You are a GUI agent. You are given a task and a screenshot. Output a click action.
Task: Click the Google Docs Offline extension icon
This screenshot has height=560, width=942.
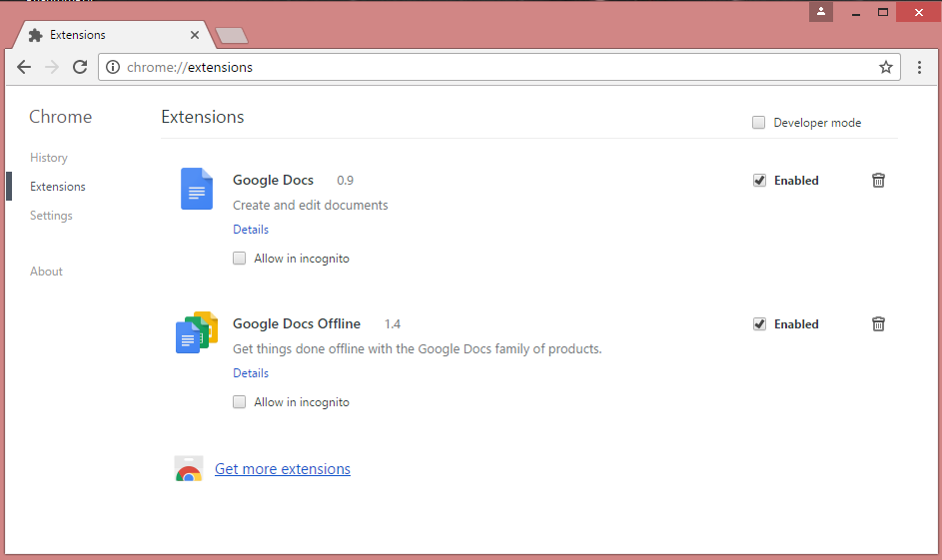197,332
